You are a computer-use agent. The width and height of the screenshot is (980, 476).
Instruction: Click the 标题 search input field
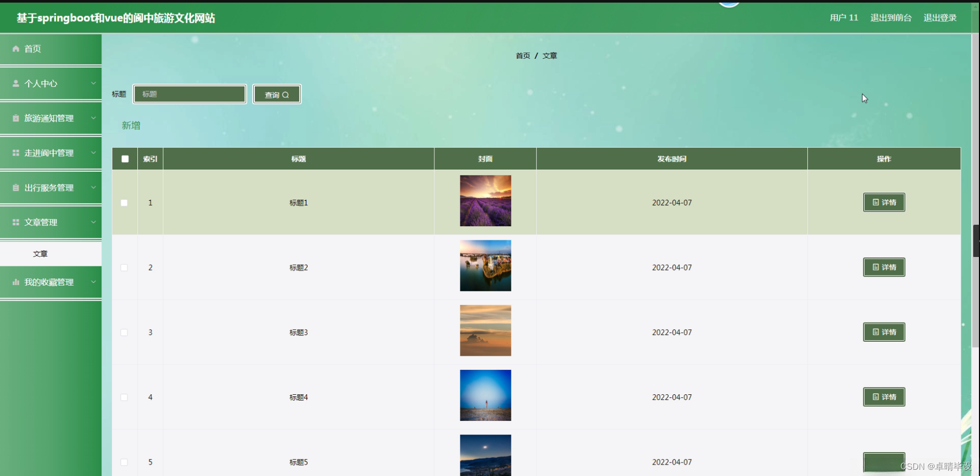[x=189, y=94]
